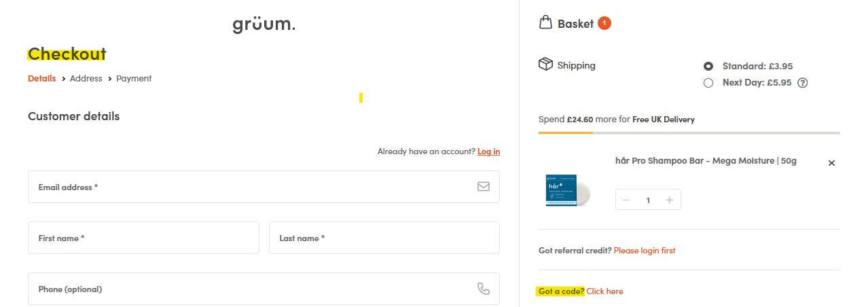Open the Details checkout step
The height and width of the screenshot is (307, 868).
[42, 79]
